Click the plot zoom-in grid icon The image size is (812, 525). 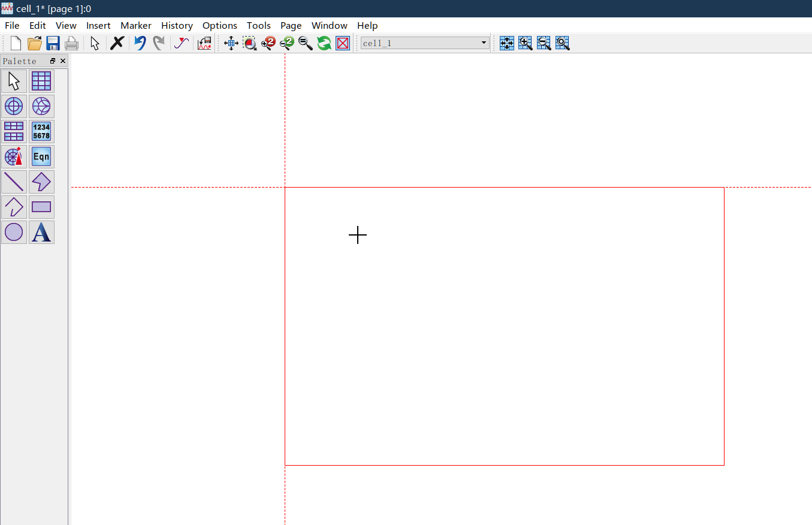point(526,43)
